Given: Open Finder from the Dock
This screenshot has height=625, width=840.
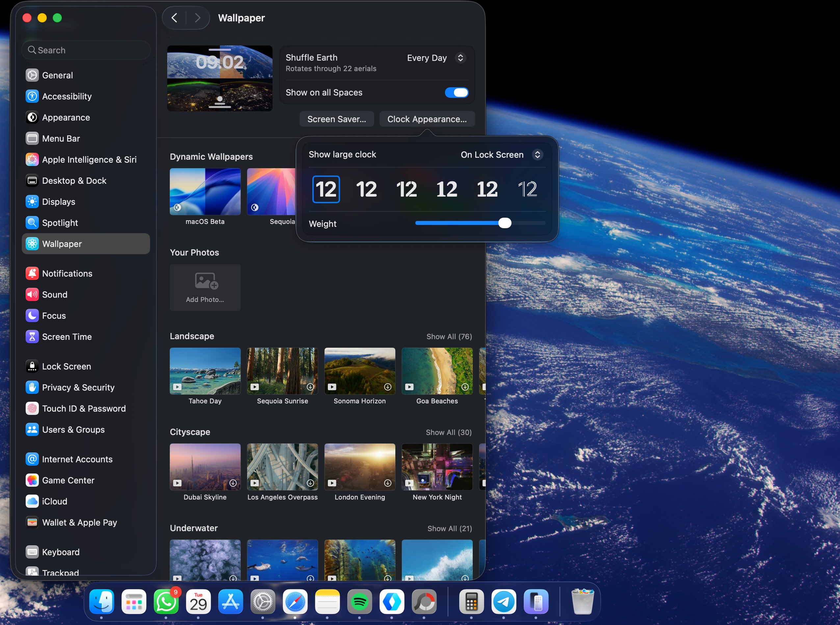Looking at the screenshot, I should point(101,602).
